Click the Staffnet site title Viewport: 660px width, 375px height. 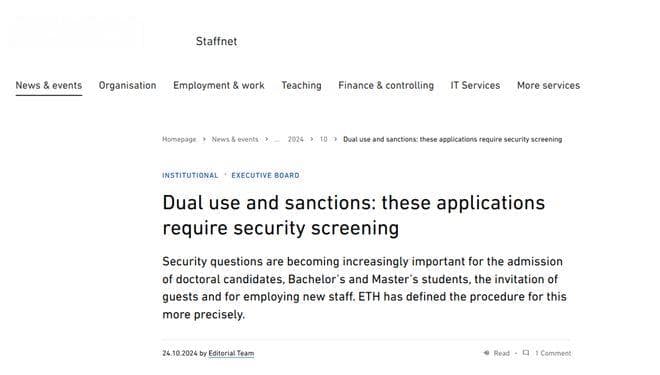[216, 41]
